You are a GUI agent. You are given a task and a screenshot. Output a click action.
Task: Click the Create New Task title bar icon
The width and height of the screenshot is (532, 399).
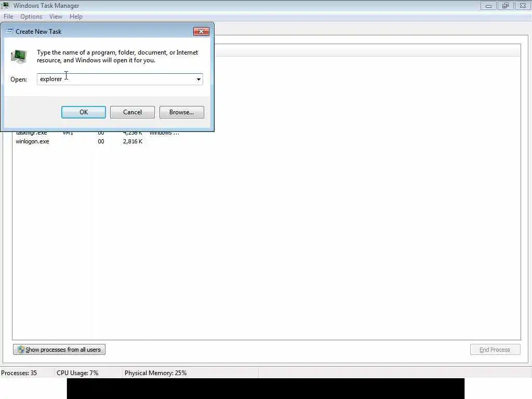pos(9,31)
